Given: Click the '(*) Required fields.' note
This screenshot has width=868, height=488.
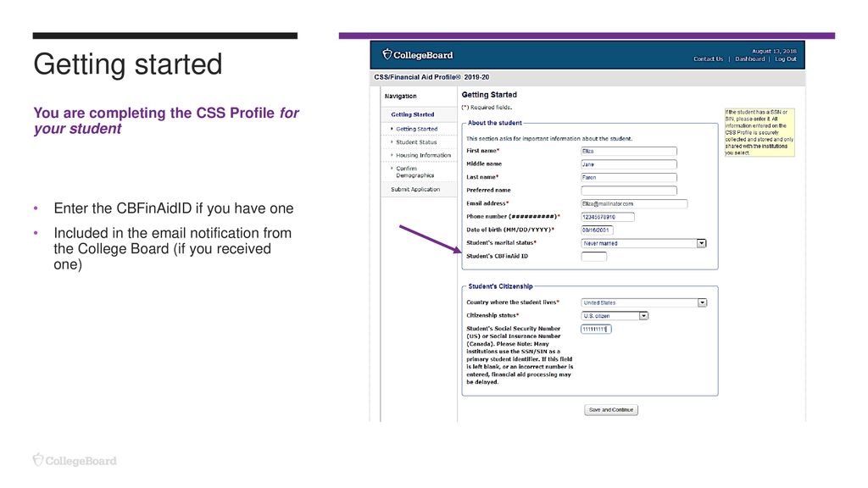Looking at the screenshot, I should (487, 108).
